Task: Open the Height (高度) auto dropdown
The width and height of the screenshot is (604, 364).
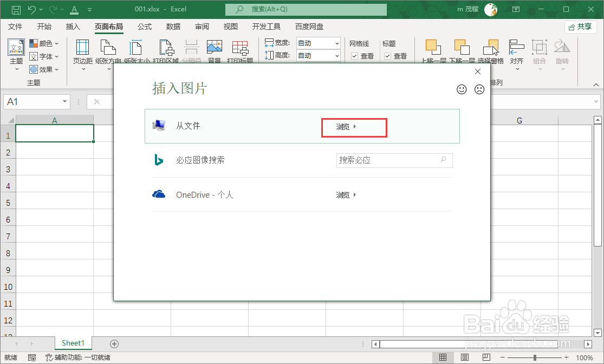Action: (x=337, y=56)
